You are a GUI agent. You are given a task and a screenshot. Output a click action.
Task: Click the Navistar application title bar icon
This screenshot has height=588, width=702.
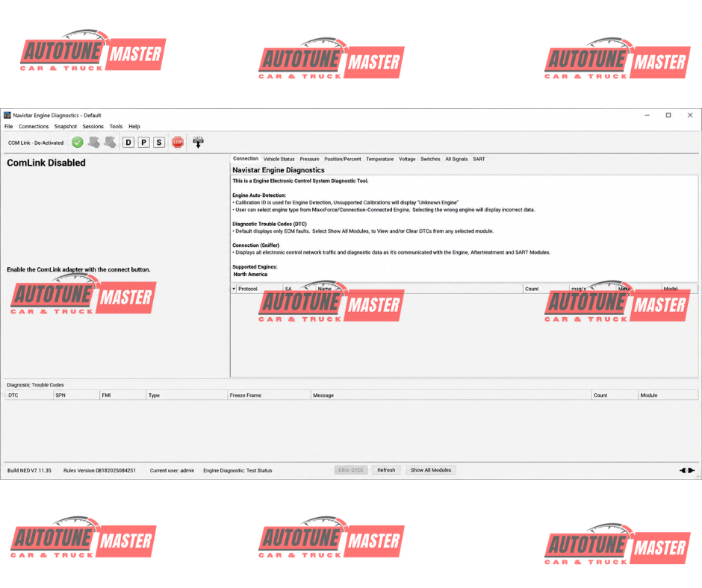(x=7, y=115)
